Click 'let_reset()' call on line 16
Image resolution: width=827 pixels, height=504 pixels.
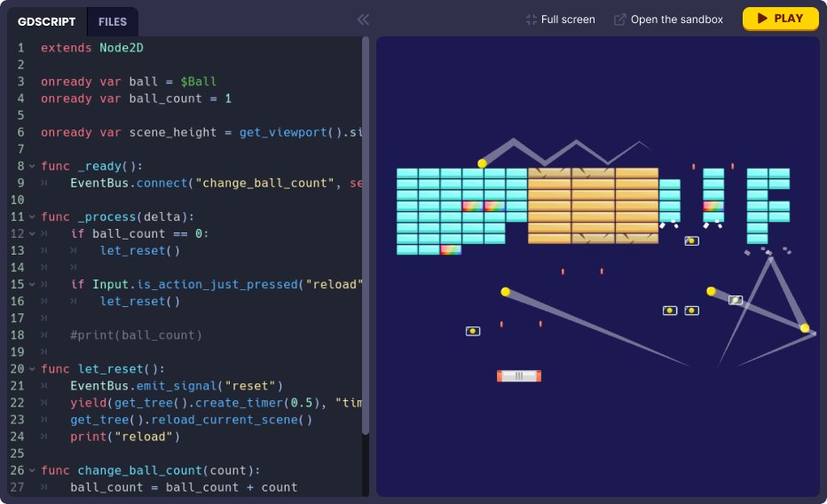(x=140, y=301)
